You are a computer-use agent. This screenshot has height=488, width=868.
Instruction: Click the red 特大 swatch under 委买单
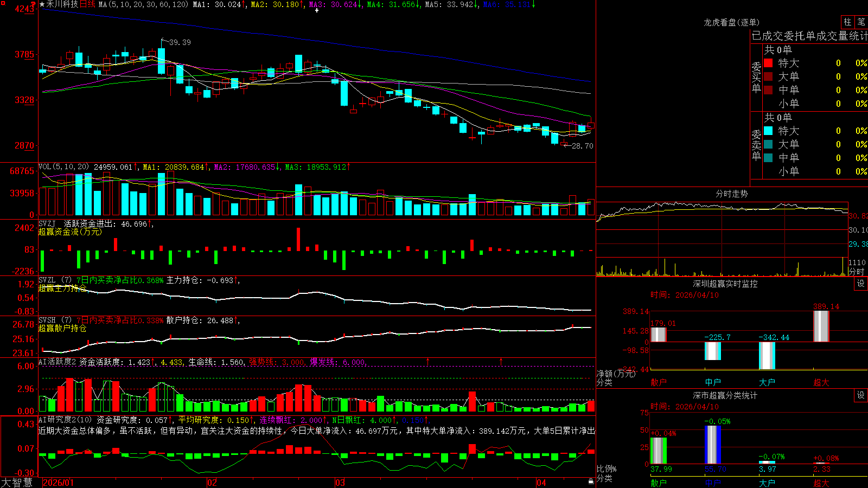(768, 63)
